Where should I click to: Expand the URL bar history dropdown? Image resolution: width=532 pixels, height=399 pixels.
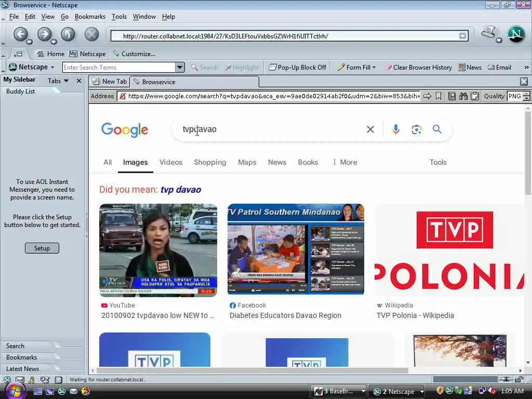462,36
